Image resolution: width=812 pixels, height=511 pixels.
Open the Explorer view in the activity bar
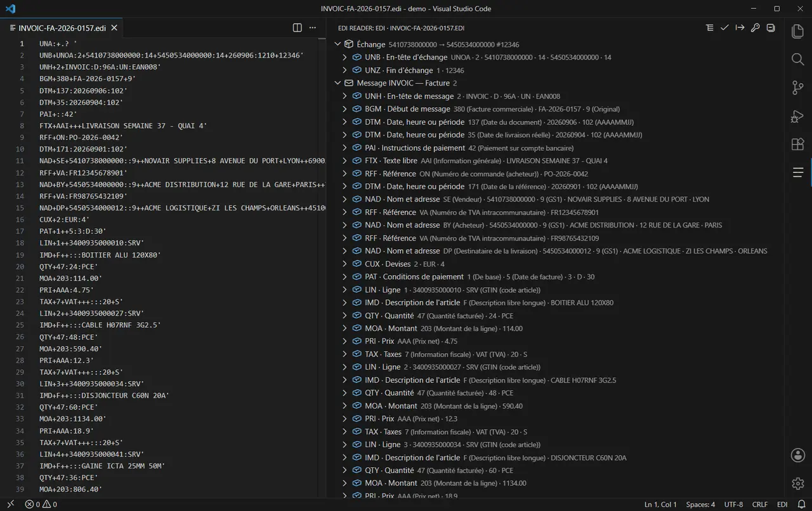click(798, 31)
